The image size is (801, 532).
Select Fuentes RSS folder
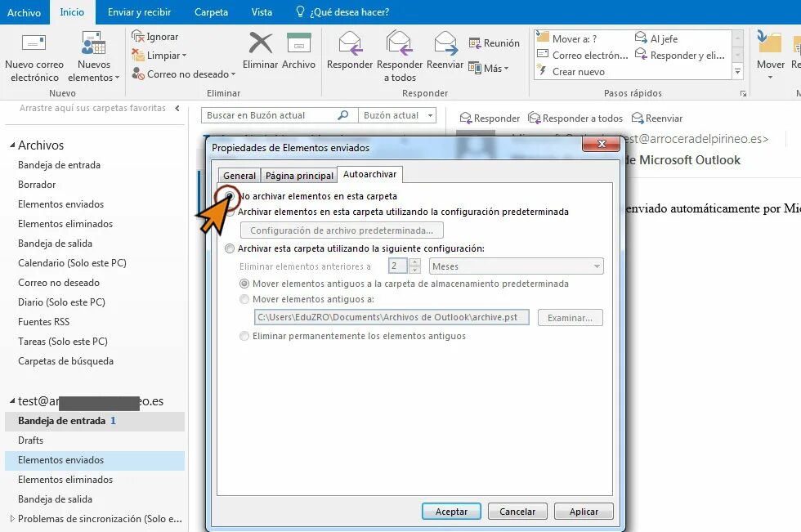(43, 322)
